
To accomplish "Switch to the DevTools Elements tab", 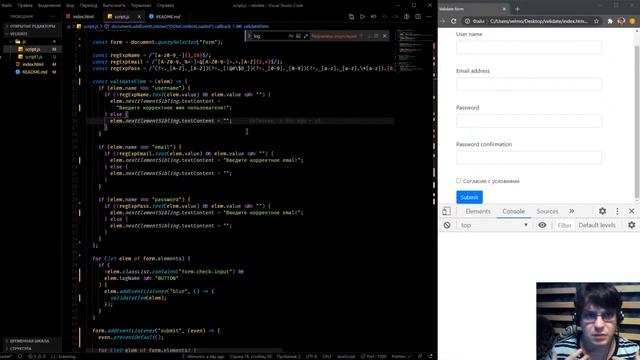I will click(x=478, y=211).
